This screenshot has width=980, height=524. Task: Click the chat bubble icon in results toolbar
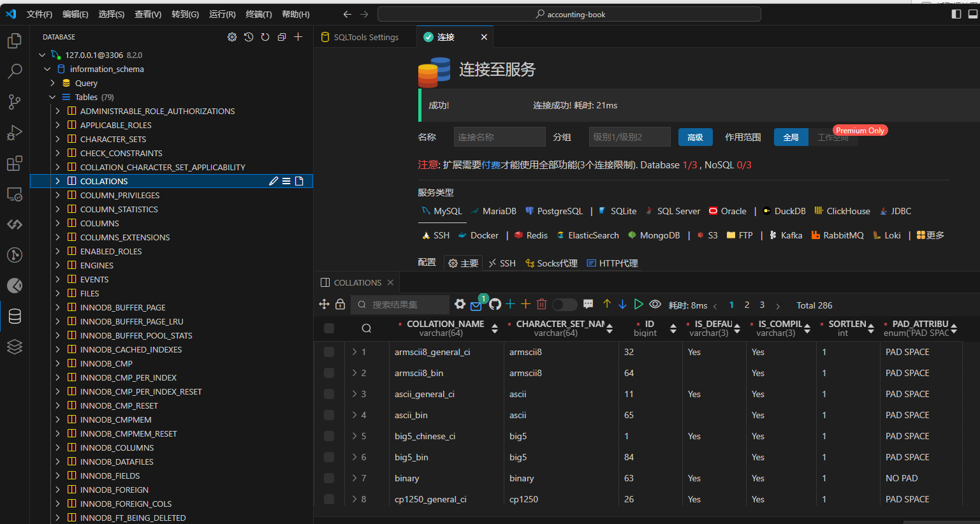(589, 304)
